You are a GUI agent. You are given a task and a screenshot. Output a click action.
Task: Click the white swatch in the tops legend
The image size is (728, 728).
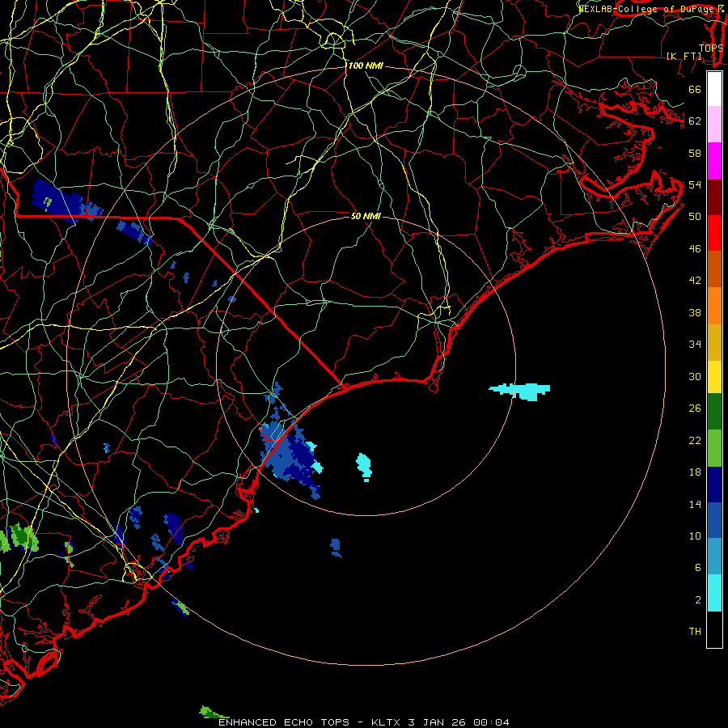714,89
